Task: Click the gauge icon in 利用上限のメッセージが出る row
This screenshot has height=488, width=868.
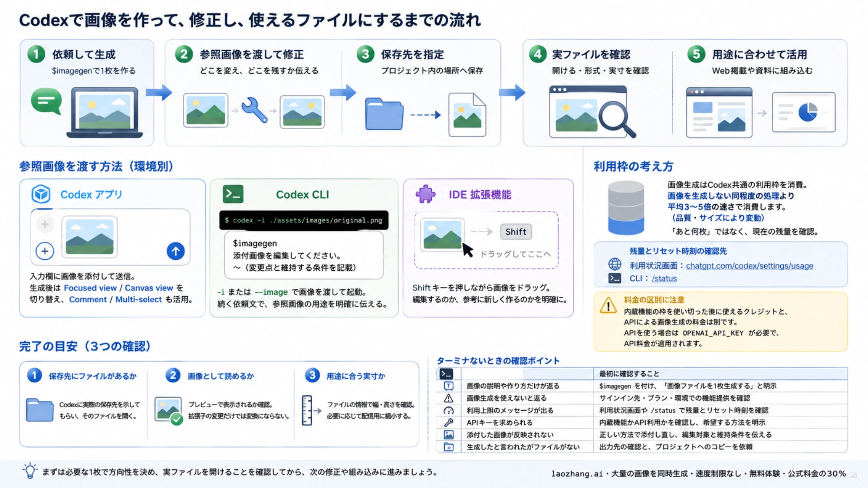Action: point(448,410)
